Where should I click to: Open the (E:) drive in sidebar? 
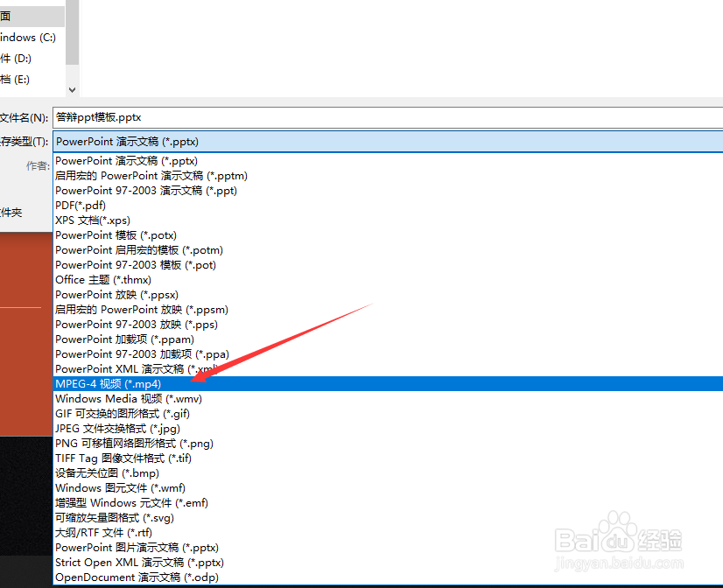[15, 80]
